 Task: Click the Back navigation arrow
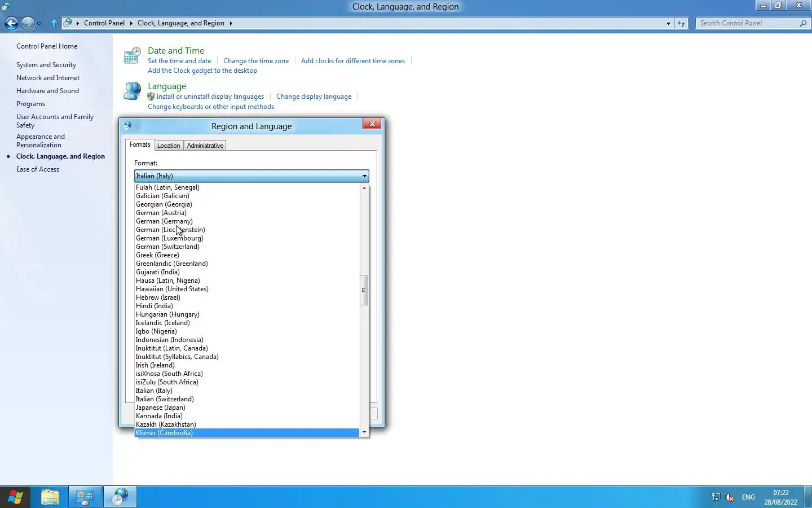pyautogui.click(x=11, y=23)
